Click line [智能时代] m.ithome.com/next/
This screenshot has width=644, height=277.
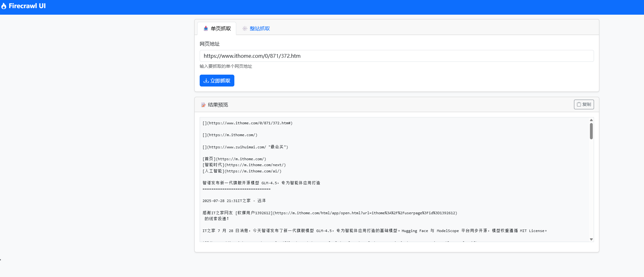click(244, 165)
